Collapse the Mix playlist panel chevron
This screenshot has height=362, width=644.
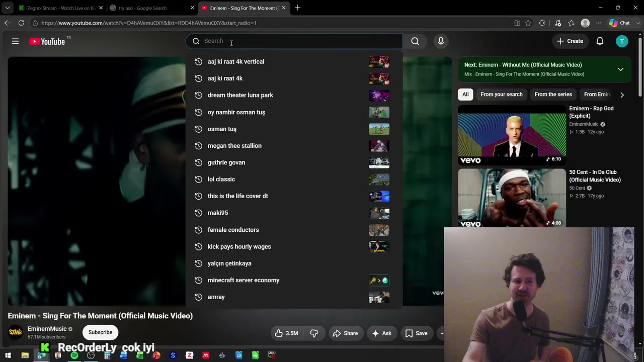pyautogui.click(x=620, y=69)
